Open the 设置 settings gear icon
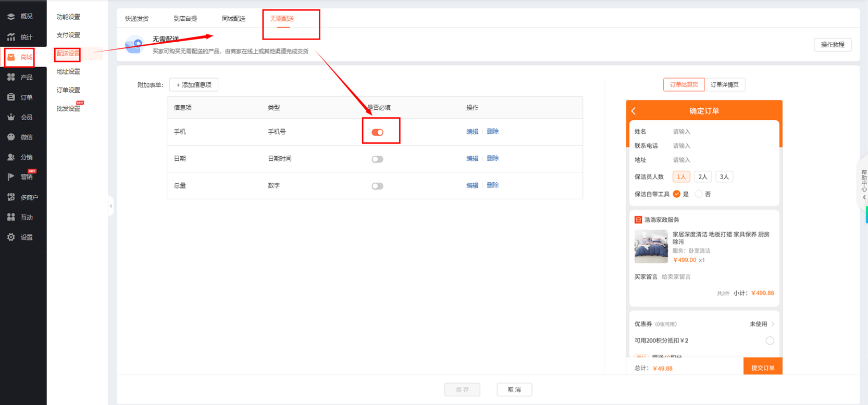This screenshot has height=405, width=868. point(11,237)
